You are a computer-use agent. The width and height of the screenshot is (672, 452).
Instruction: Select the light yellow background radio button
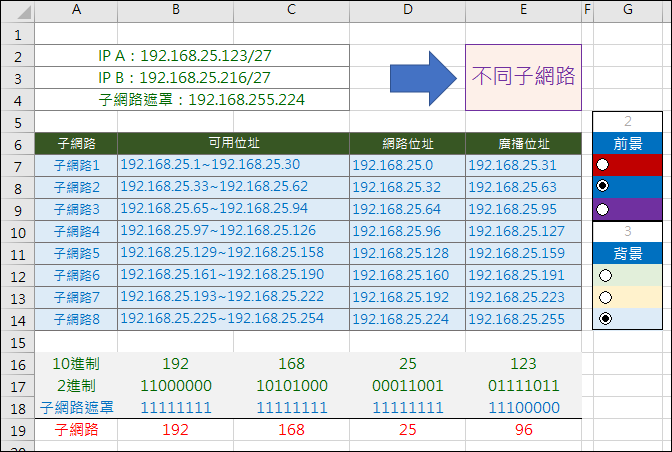point(605,297)
